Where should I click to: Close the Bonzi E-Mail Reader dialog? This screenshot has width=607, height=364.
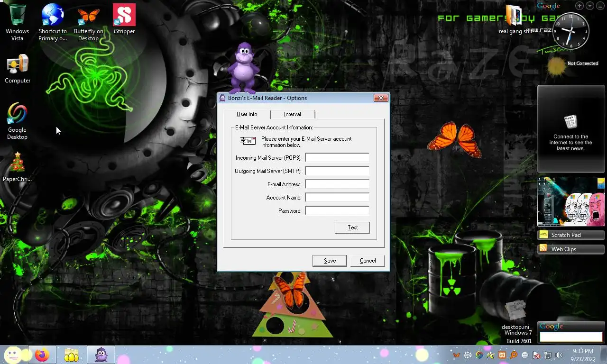(x=381, y=98)
